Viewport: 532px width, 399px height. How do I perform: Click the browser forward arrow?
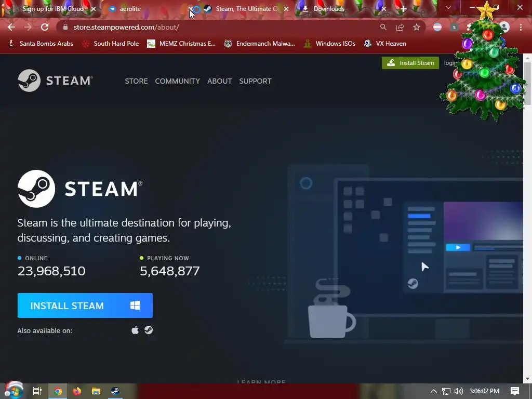point(28,27)
